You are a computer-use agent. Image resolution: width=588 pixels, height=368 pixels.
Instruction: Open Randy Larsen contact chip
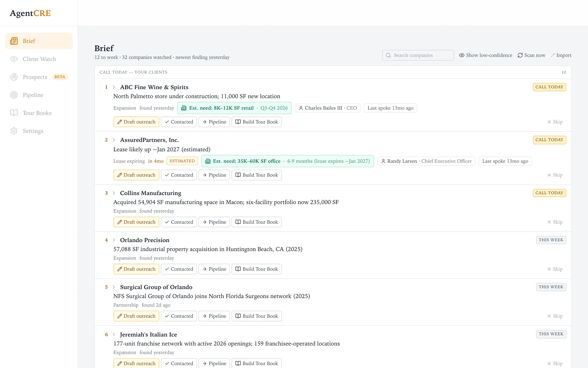click(426, 161)
